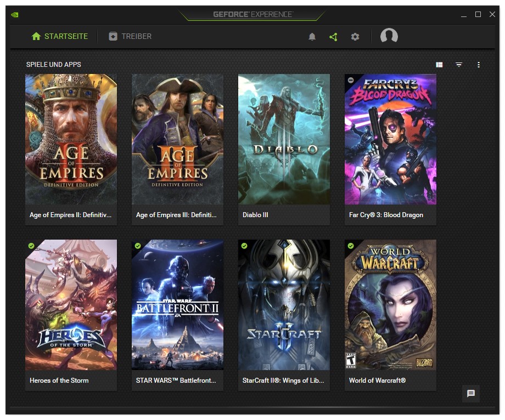The image size is (505, 420).
Task: Open the notifications bell icon
Action: tap(312, 37)
